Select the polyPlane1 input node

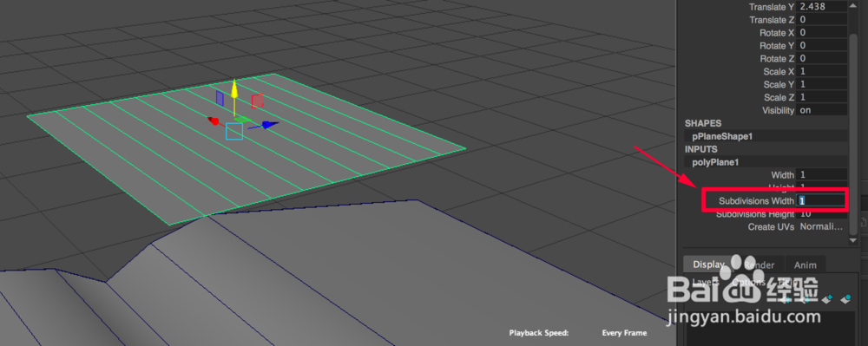pos(715,162)
